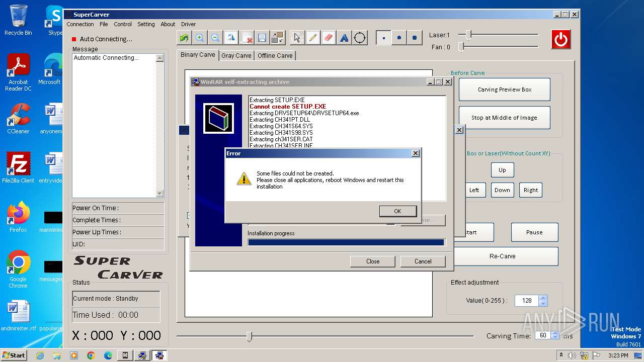Decrease Carving Time with down arrow
The image size is (644, 362).
pos(555,338)
